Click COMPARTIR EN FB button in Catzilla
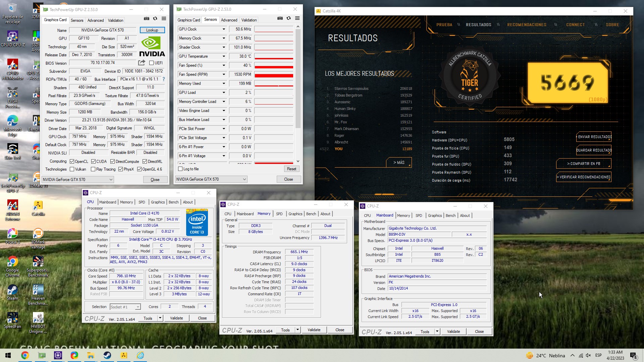This screenshot has width=644, height=362. [584, 164]
